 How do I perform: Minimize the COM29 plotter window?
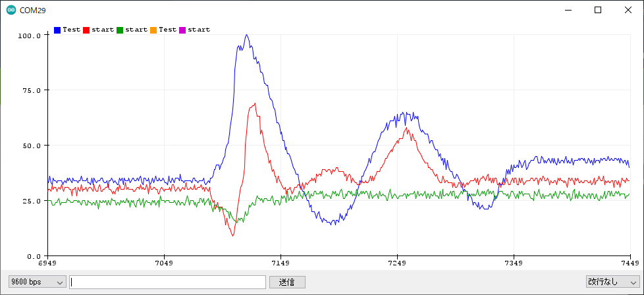(x=568, y=11)
